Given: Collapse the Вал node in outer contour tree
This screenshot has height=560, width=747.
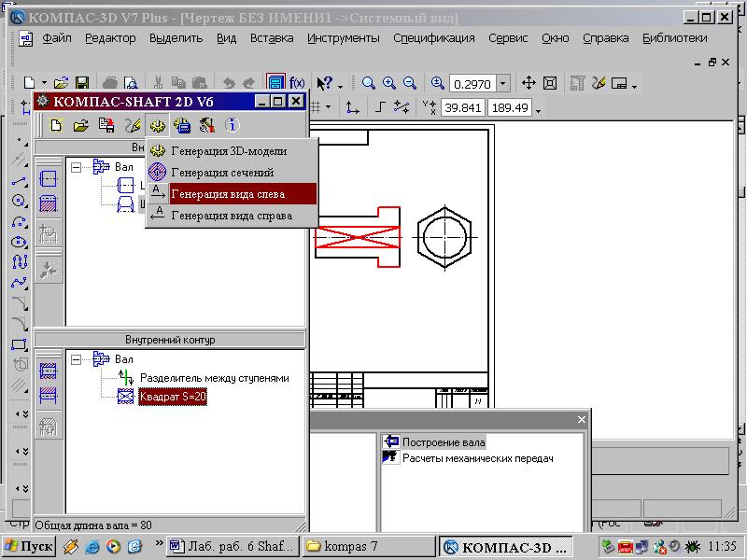Looking at the screenshot, I should point(76,167).
